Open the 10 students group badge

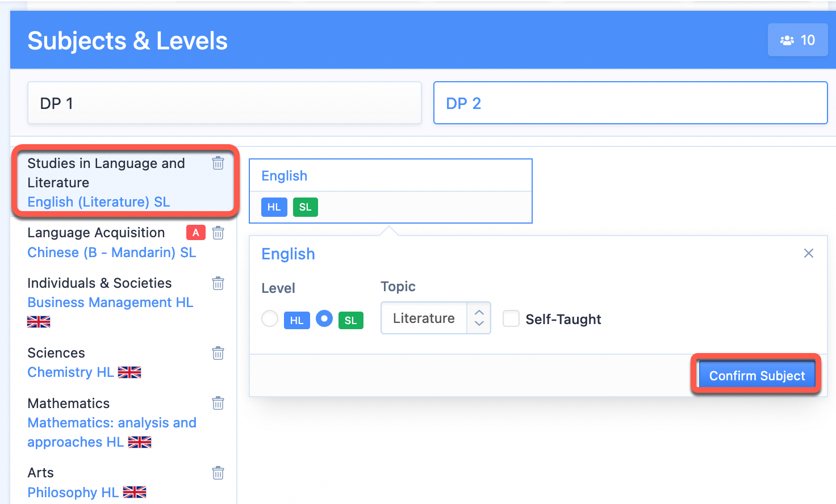(x=797, y=40)
